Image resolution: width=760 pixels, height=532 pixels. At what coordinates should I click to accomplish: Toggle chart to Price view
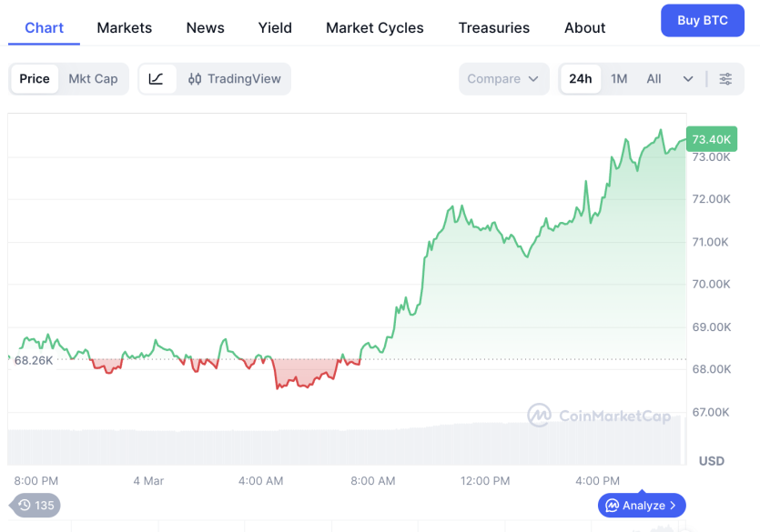tap(35, 79)
